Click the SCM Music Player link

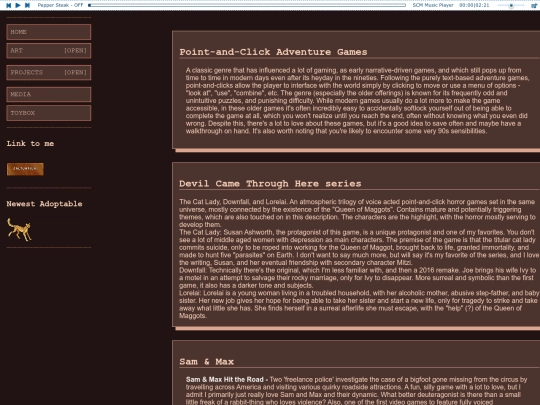[x=433, y=5]
